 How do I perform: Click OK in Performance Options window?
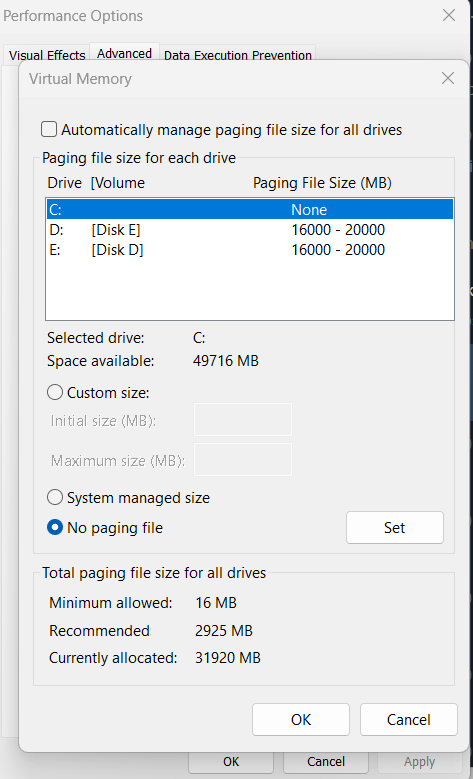click(231, 762)
